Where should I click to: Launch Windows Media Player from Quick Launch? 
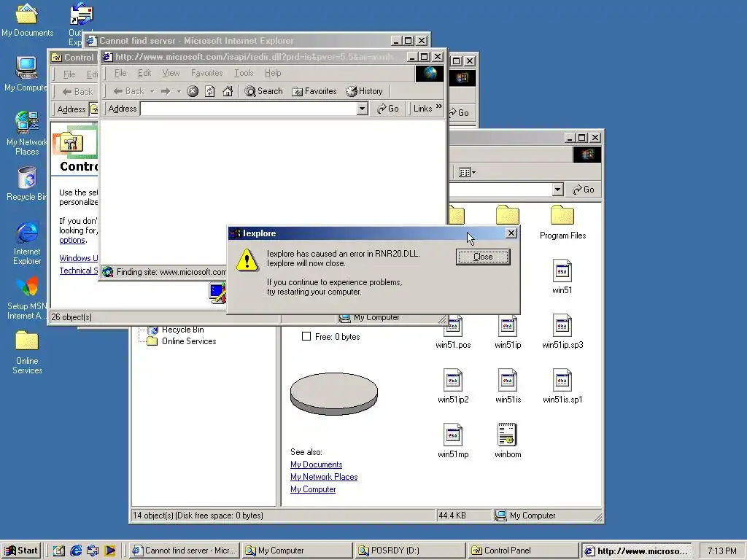click(x=109, y=551)
